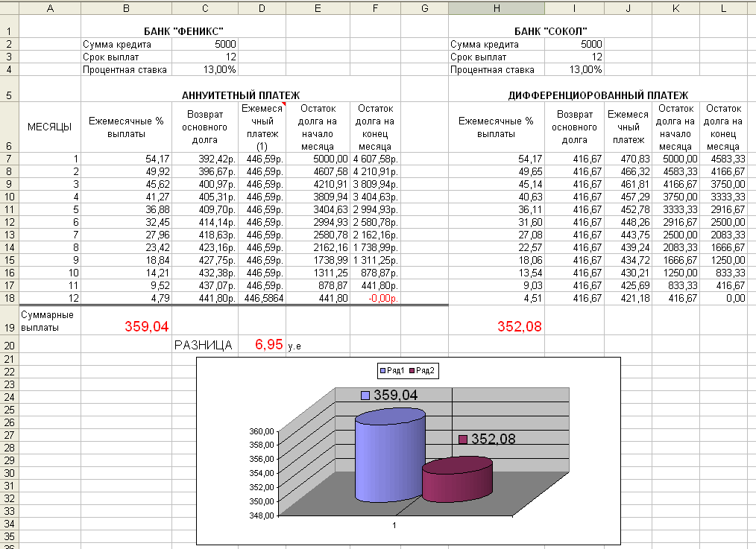Select Феникс interest rate cell 13,00%
The height and width of the screenshot is (549, 756).
click(205, 69)
